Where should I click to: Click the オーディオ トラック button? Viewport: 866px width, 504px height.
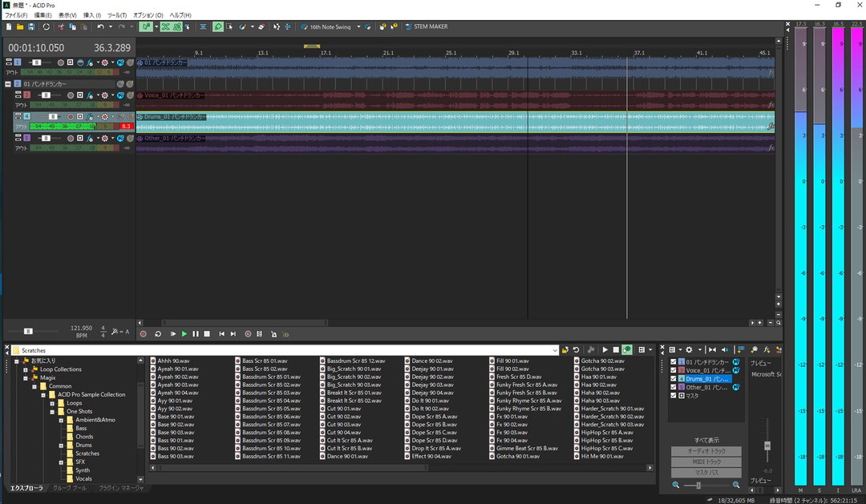706,451
